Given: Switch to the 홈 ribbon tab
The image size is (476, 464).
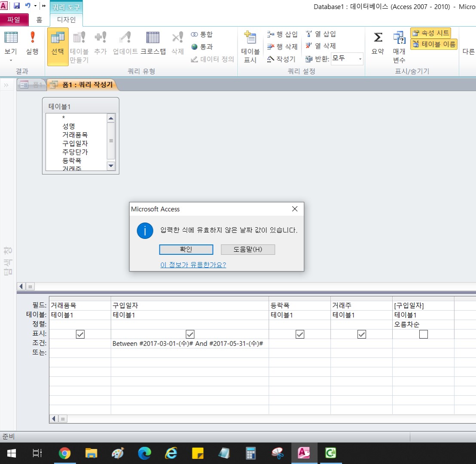Looking at the screenshot, I should pyautogui.click(x=39, y=19).
